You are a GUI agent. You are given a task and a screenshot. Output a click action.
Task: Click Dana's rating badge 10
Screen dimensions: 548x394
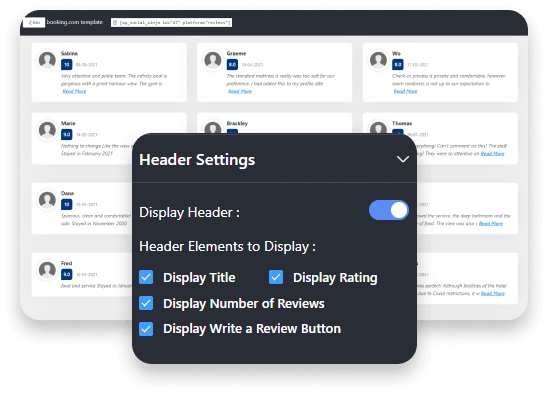[x=67, y=205]
